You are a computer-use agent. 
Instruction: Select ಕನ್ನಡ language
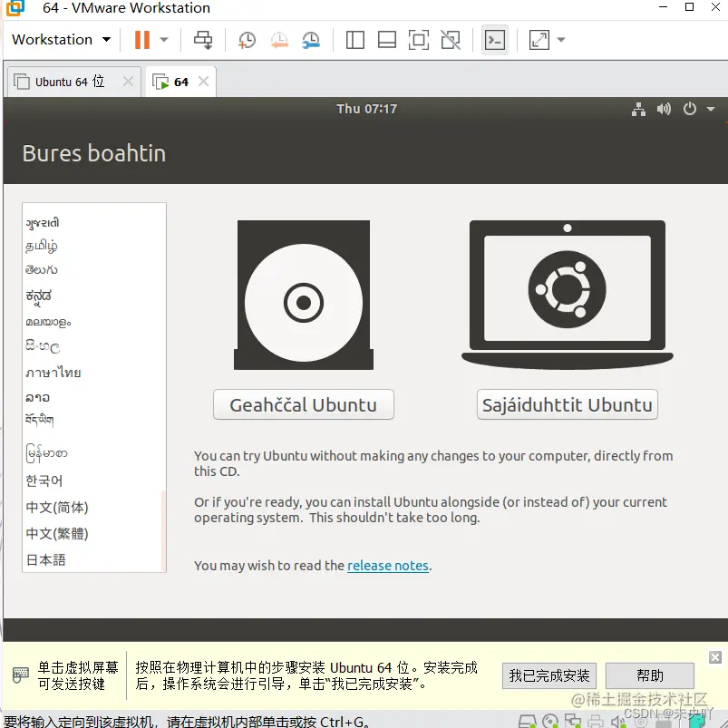(39, 296)
